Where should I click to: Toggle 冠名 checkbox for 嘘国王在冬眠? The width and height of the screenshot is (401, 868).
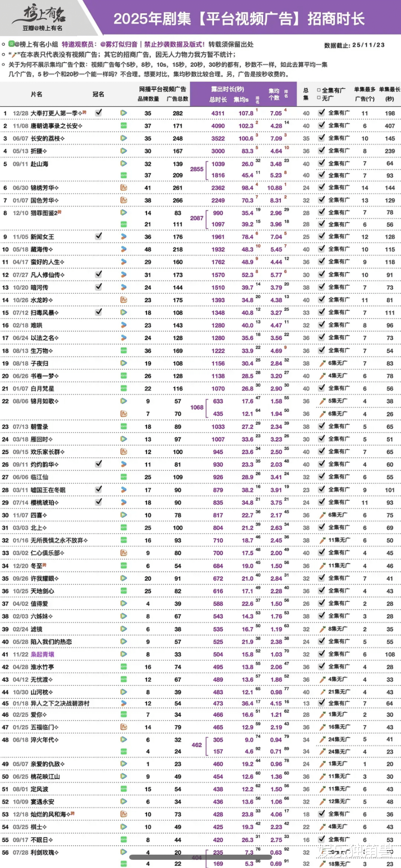[x=98, y=489]
